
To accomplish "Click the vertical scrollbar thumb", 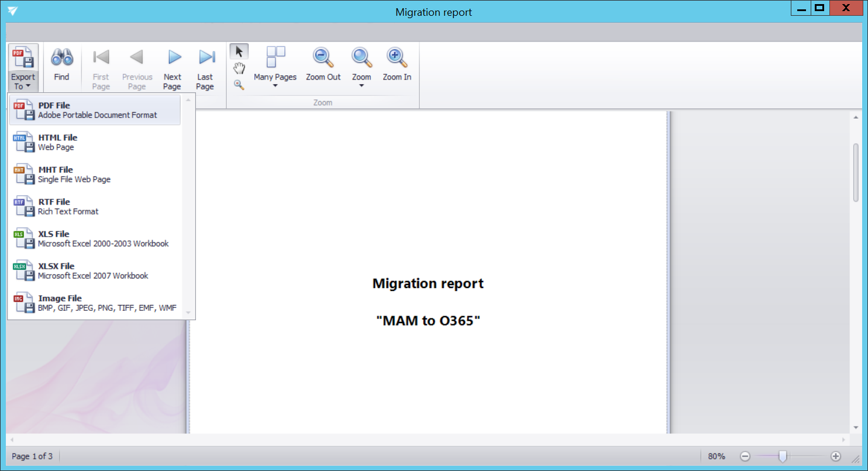I will coord(856,172).
